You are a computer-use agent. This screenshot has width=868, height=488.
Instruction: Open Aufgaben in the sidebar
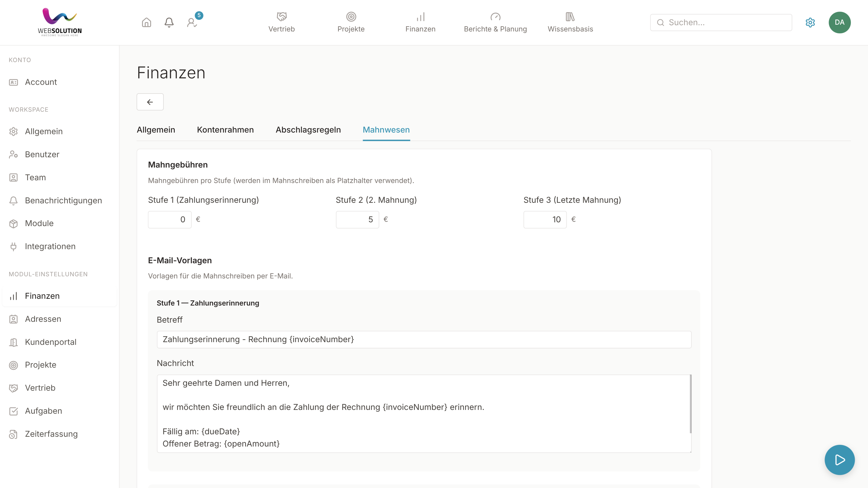point(59,411)
